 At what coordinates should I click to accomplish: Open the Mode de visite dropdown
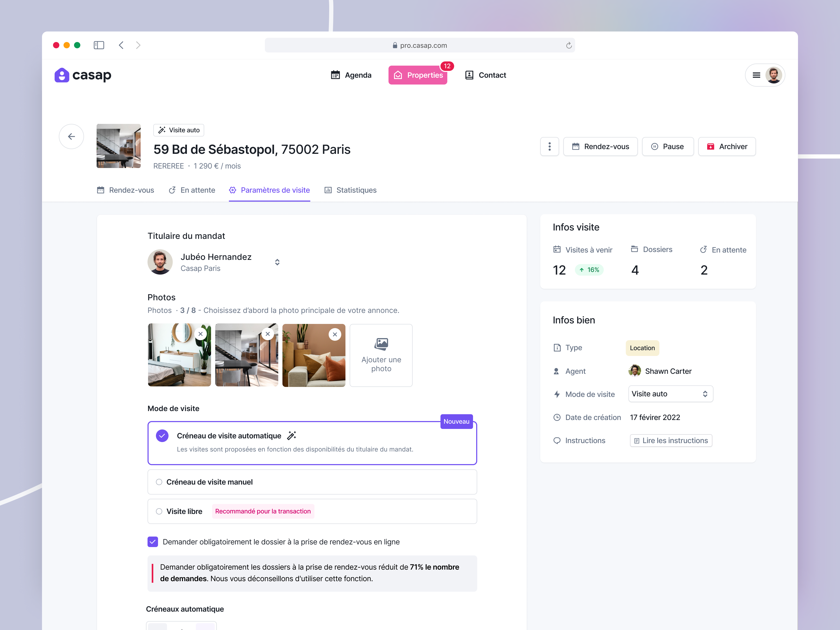coord(670,394)
